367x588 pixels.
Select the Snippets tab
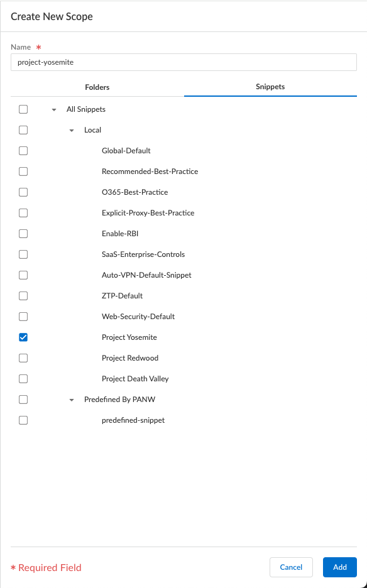pyautogui.click(x=270, y=87)
